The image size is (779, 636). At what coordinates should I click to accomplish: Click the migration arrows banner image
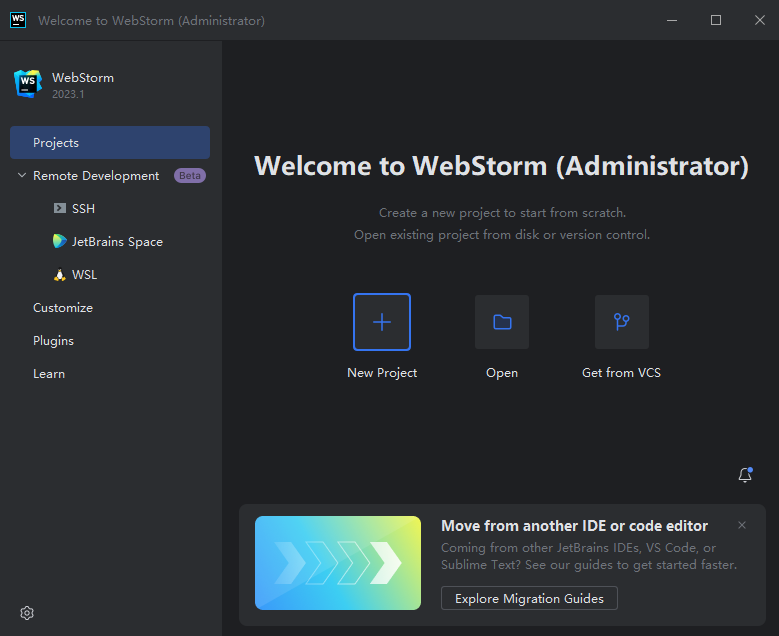[x=338, y=563]
